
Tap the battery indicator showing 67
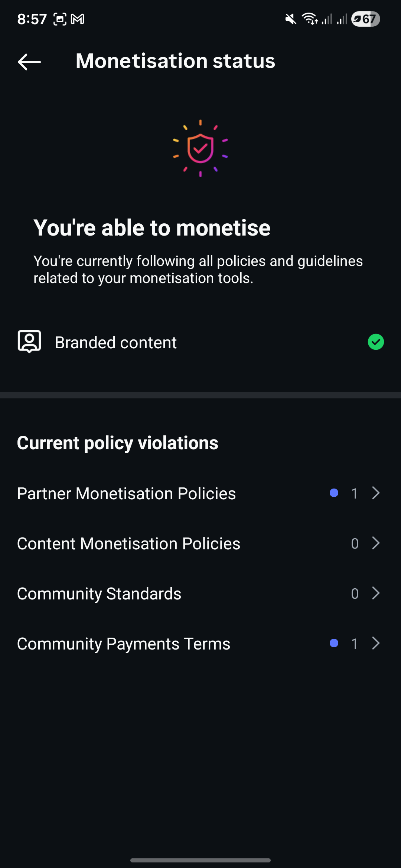tap(365, 19)
